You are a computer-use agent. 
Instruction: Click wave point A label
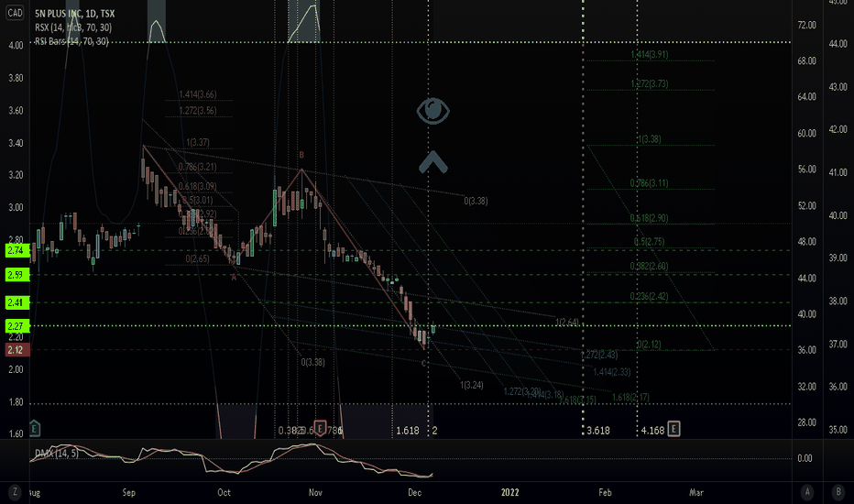coord(234,278)
